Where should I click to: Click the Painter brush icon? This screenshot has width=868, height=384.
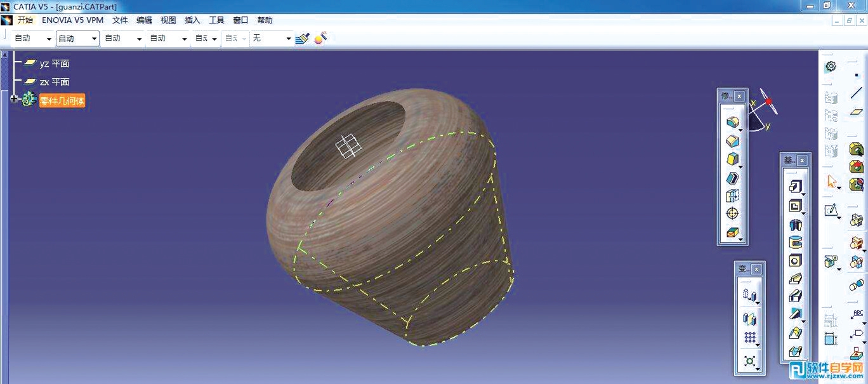click(303, 38)
